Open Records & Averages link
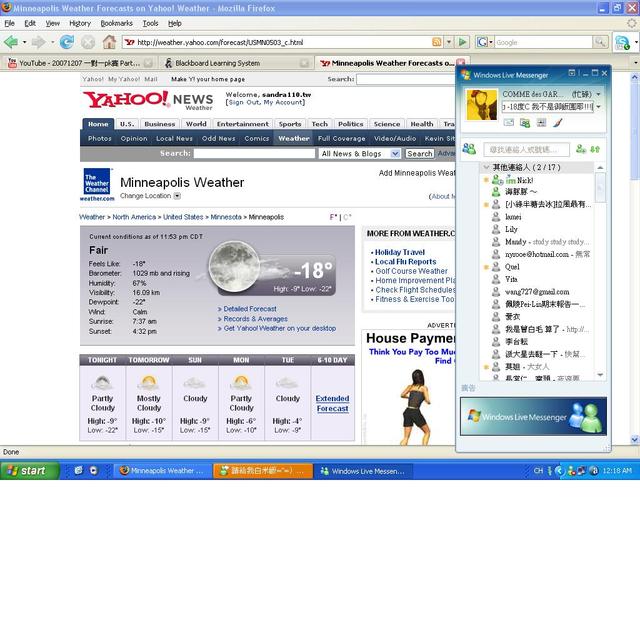The width and height of the screenshot is (640, 640). tap(256, 319)
